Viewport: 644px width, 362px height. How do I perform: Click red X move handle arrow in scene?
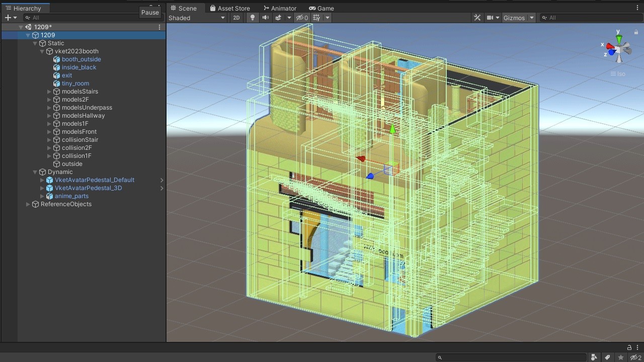[360, 159]
